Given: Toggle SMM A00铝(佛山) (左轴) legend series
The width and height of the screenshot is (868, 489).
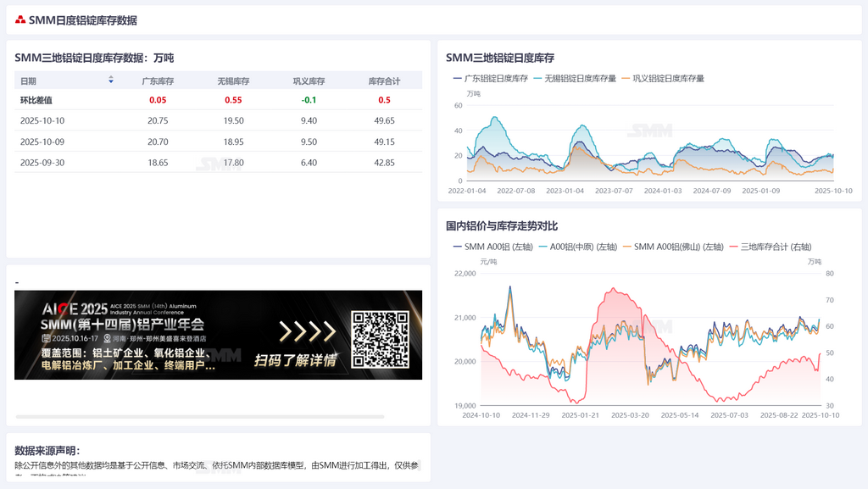Looking at the screenshot, I should pyautogui.click(x=672, y=247).
